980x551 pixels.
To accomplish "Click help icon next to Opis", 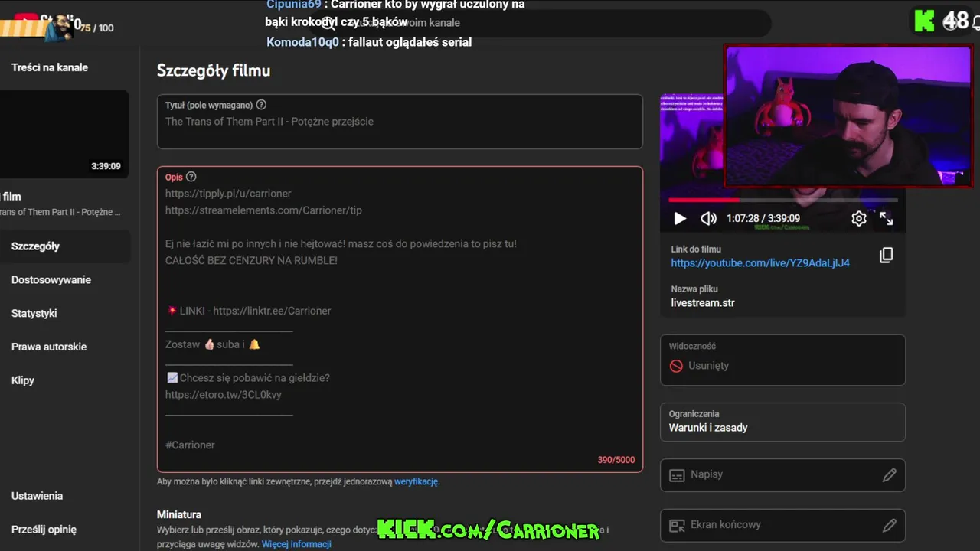I will [x=191, y=177].
